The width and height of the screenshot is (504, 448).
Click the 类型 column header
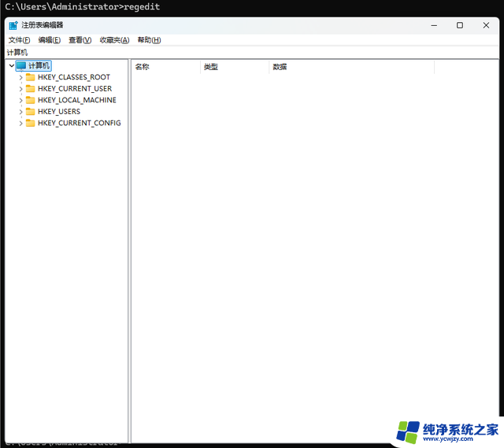(x=235, y=67)
